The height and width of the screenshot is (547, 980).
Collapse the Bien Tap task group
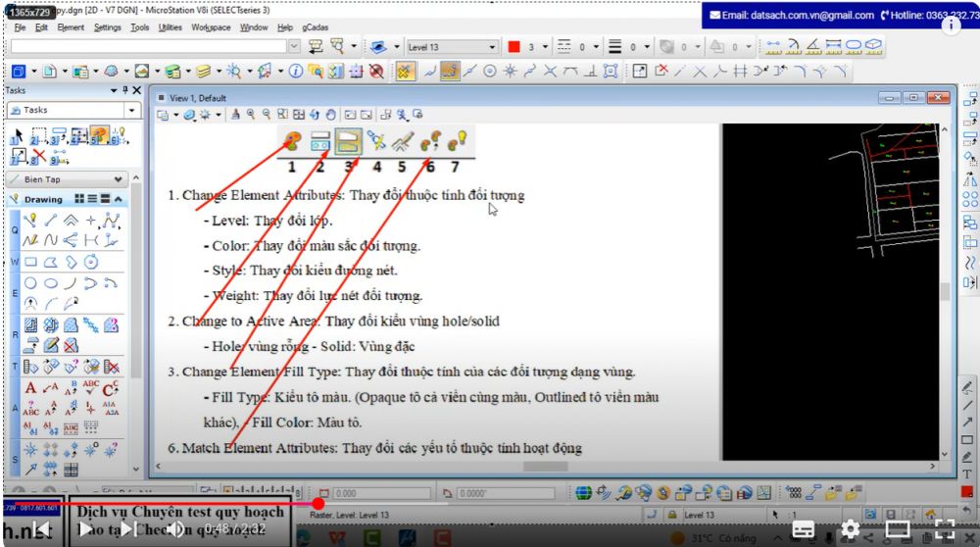click(x=119, y=179)
